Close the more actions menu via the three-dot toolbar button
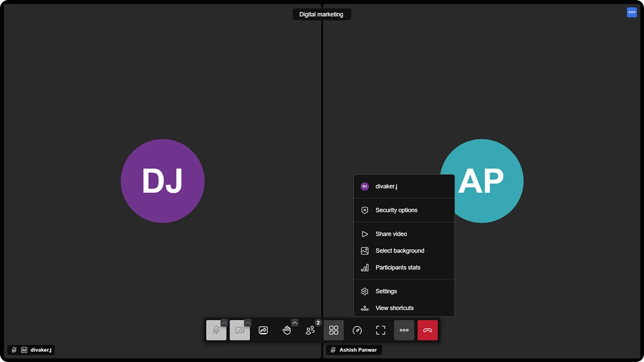The image size is (644, 362). coord(404,330)
